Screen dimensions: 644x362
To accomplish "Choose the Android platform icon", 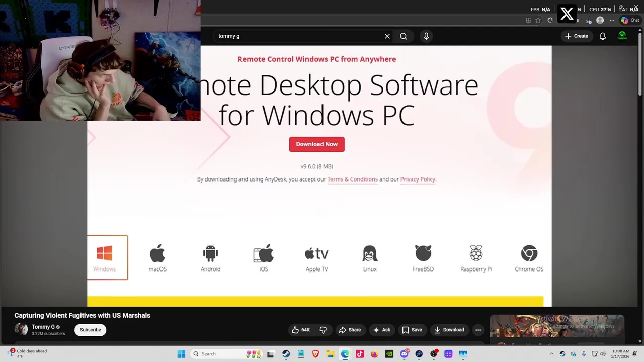I will pos(210,258).
